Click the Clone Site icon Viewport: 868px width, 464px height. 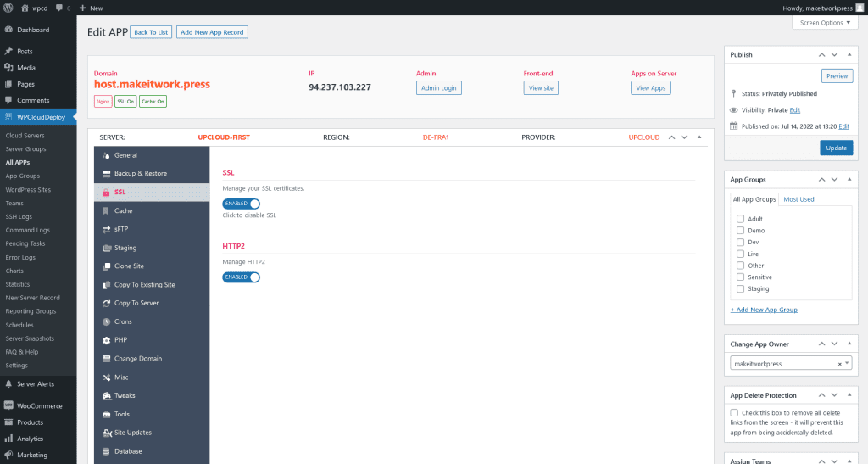[x=106, y=266]
